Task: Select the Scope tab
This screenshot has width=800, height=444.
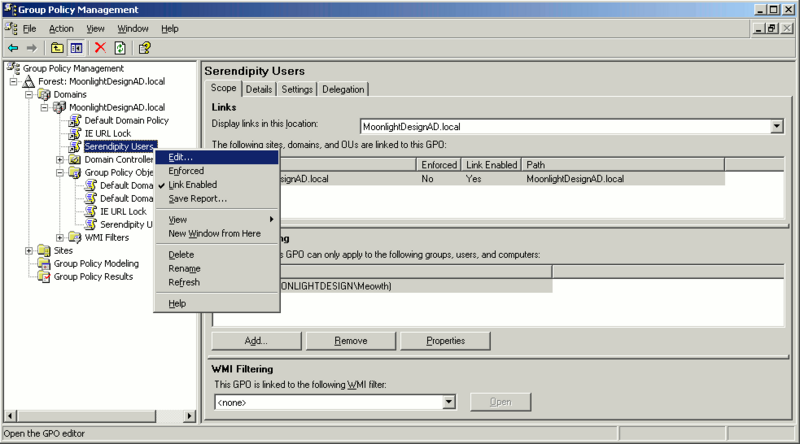Action: (x=223, y=88)
